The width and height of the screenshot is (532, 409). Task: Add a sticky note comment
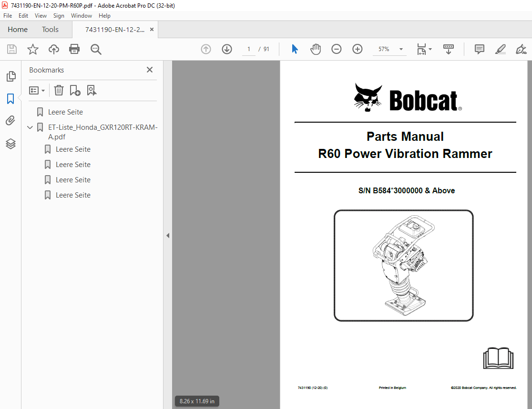coord(479,49)
